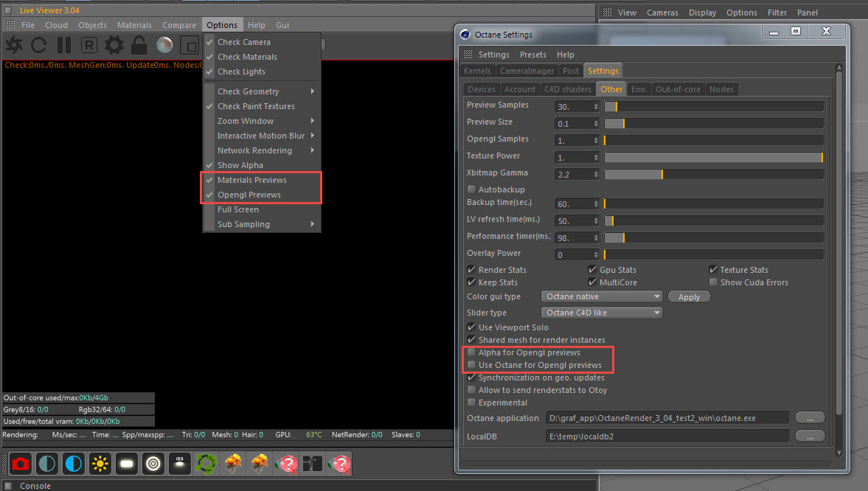Click the Xbitmap Gamma stepper arrows
This screenshot has height=491, width=868.
[596, 175]
